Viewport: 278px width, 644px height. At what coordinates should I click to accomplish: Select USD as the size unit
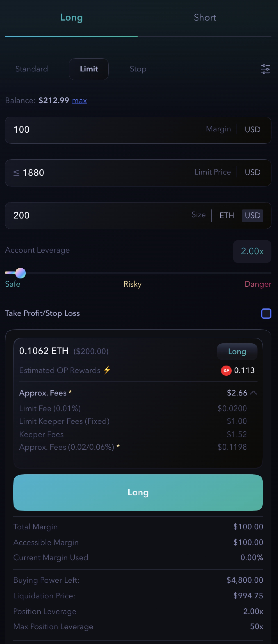click(252, 215)
